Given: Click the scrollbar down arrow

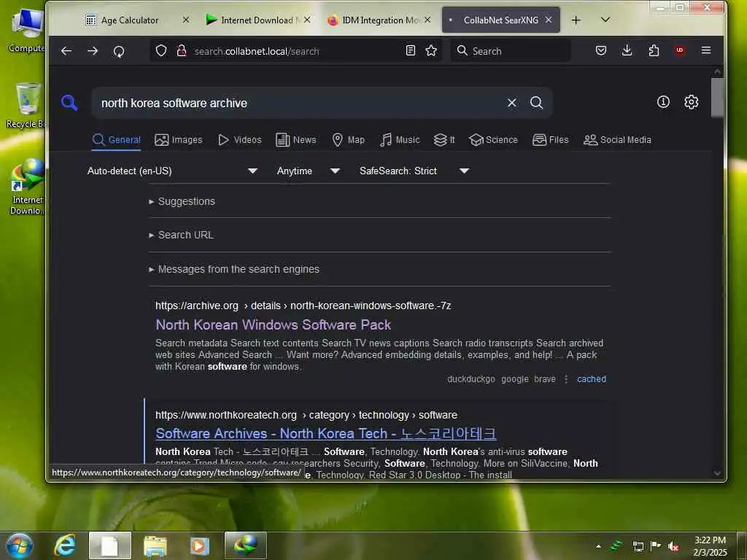Looking at the screenshot, I should point(717,472).
